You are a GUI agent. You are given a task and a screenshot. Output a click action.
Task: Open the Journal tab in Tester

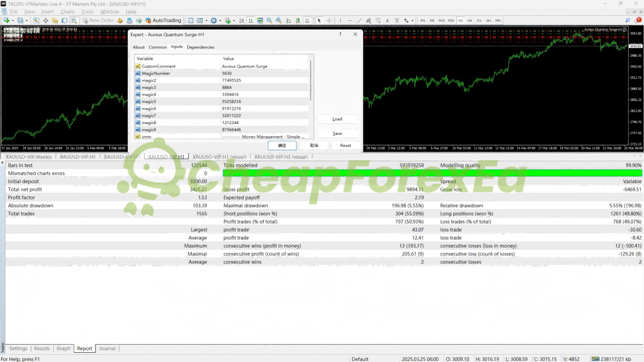[x=107, y=349]
